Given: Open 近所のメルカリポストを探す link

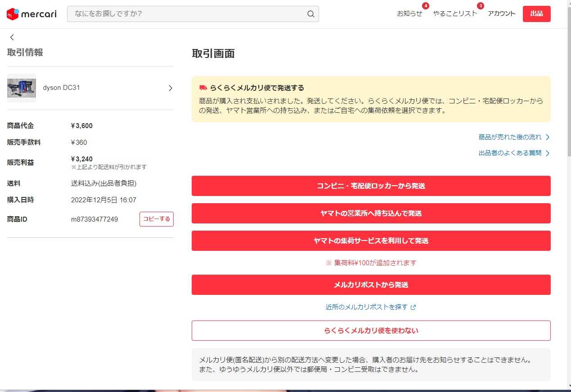Looking at the screenshot, I should click(x=366, y=307).
